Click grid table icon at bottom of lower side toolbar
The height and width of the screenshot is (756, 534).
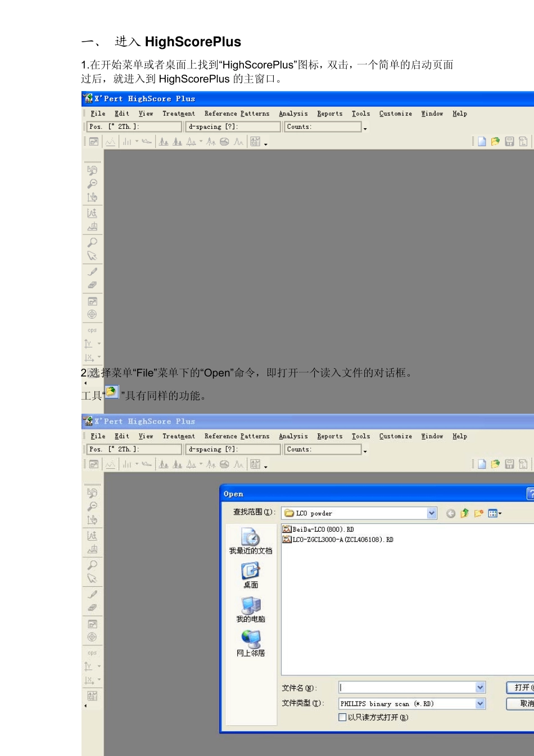click(x=92, y=696)
